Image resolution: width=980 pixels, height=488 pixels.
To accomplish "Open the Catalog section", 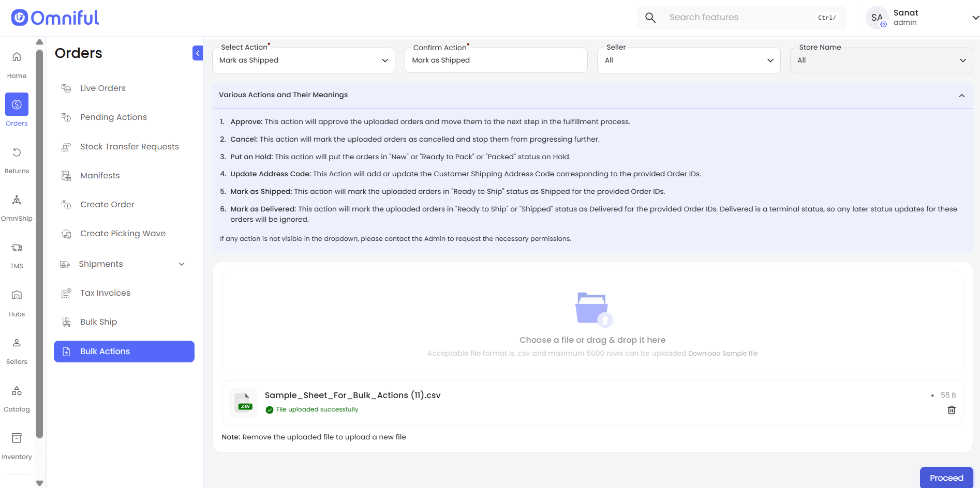I will (x=17, y=391).
